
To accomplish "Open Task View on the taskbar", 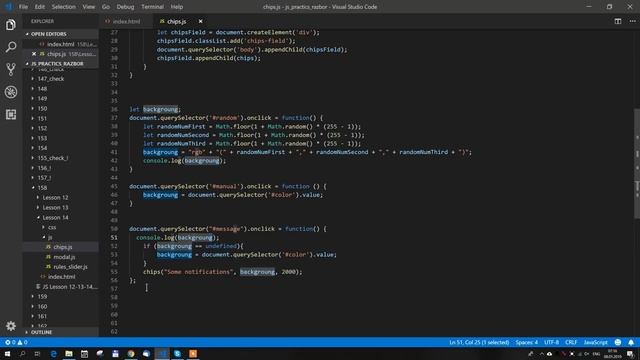I will [38, 353].
